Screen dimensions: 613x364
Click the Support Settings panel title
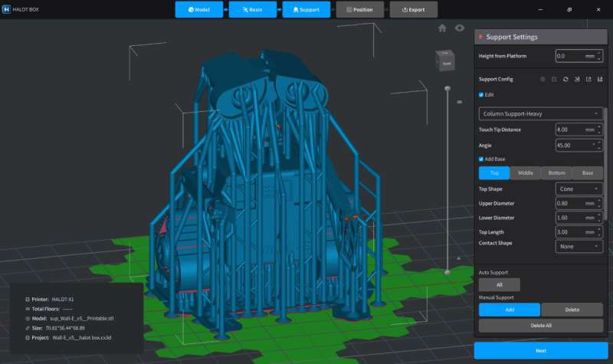(512, 37)
